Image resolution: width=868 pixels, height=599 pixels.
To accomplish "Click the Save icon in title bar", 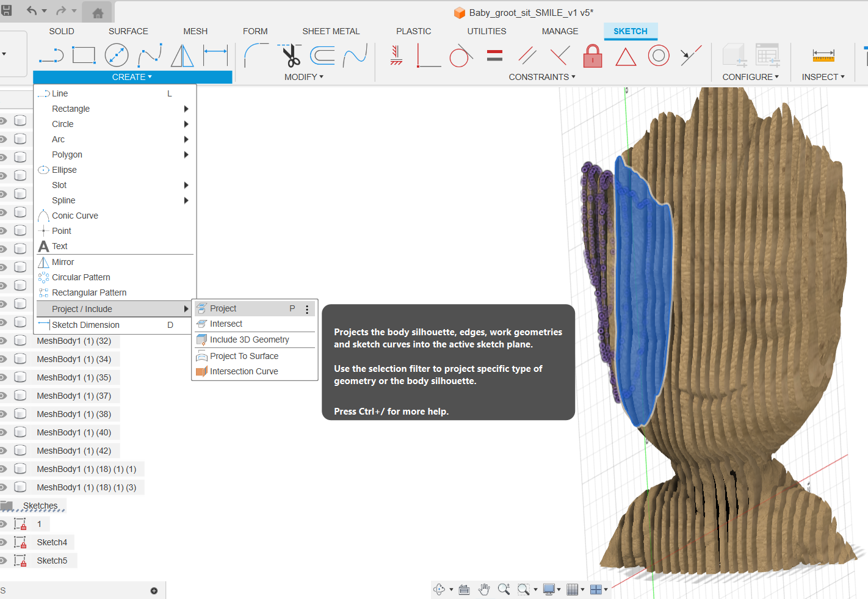I will pyautogui.click(x=6, y=10).
